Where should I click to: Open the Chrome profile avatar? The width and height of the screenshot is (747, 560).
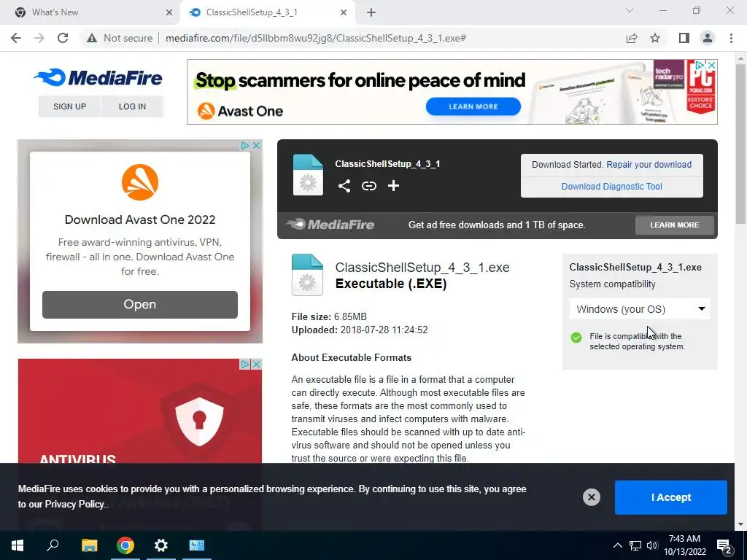point(708,38)
